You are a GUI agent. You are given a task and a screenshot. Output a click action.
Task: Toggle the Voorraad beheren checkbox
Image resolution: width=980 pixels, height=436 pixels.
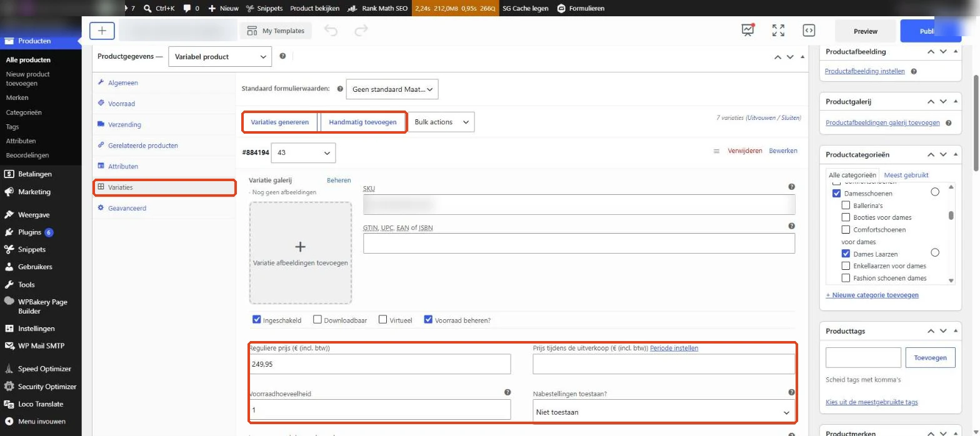428,319
